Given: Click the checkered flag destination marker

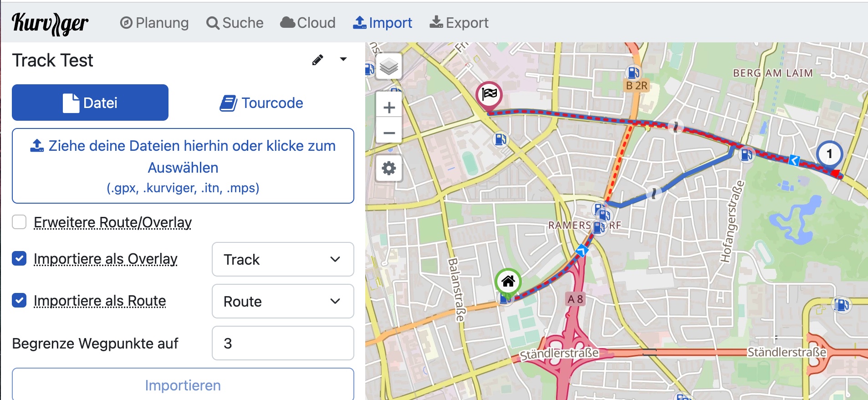Looking at the screenshot, I should point(489,95).
